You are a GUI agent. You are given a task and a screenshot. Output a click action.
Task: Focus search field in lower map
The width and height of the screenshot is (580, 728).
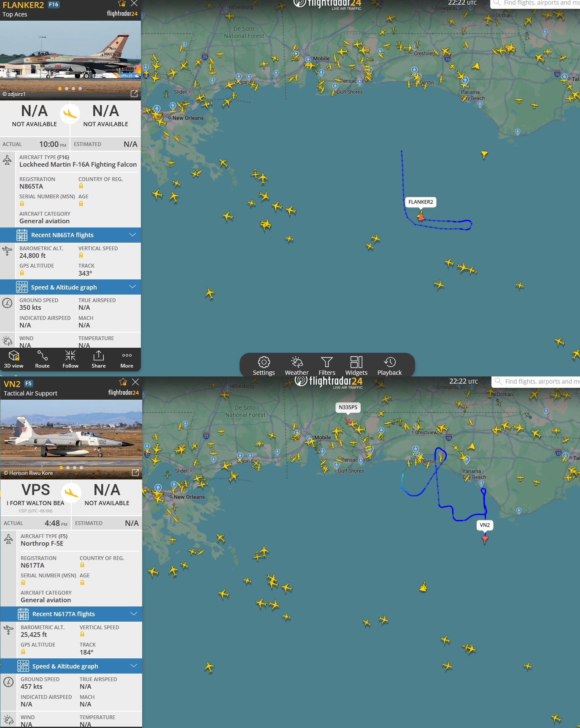tap(537, 382)
